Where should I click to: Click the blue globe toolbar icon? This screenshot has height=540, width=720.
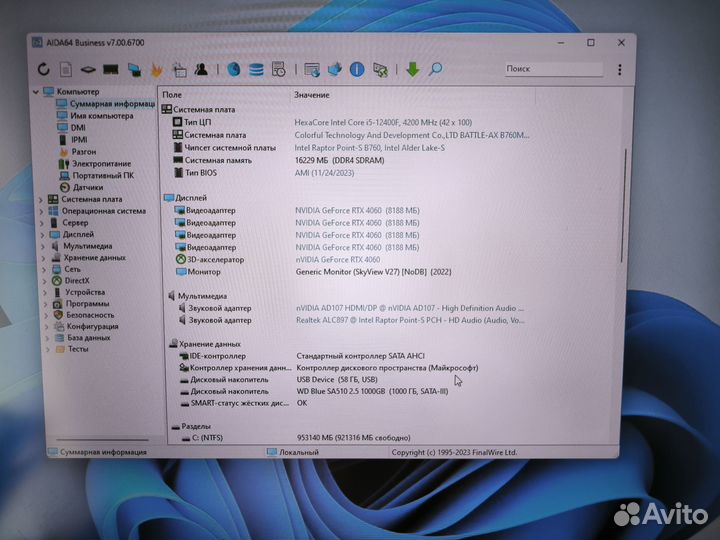pos(234,69)
